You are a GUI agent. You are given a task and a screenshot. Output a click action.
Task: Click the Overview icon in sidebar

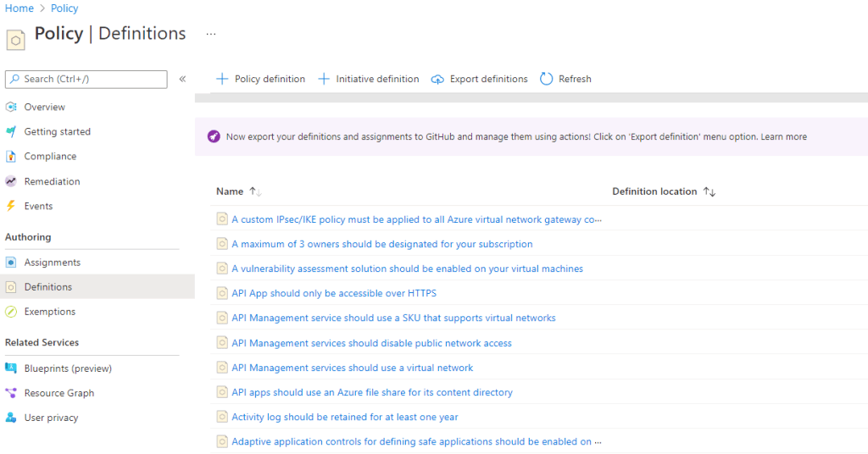point(11,107)
